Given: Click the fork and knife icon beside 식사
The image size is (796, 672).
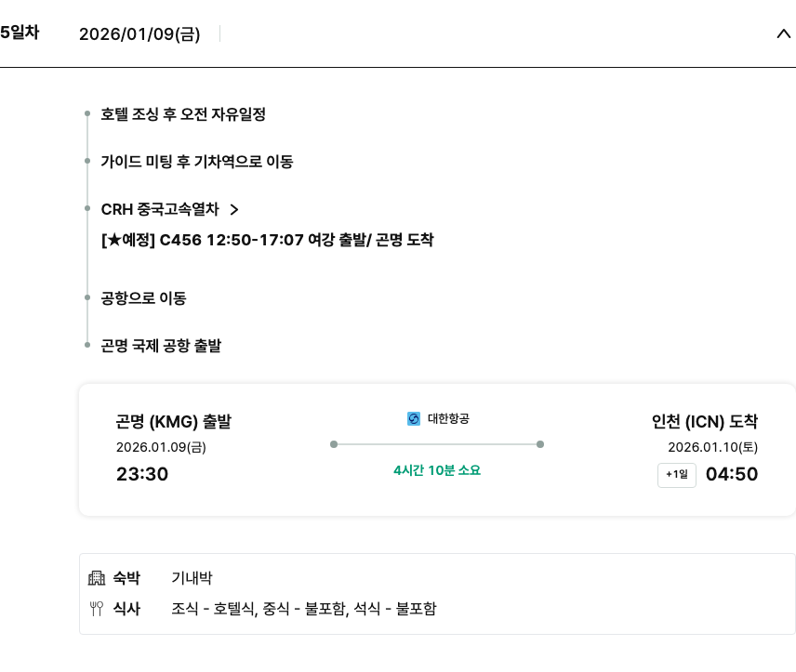Looking at the screenshot, I should (x=97, y=610).
